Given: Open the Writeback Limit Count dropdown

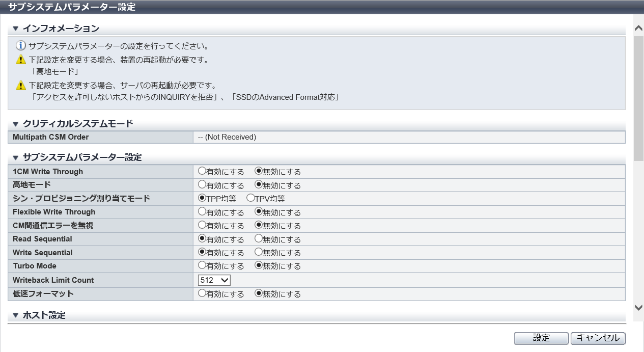Looking at the screenshot, I should click(x=214, y=280).
